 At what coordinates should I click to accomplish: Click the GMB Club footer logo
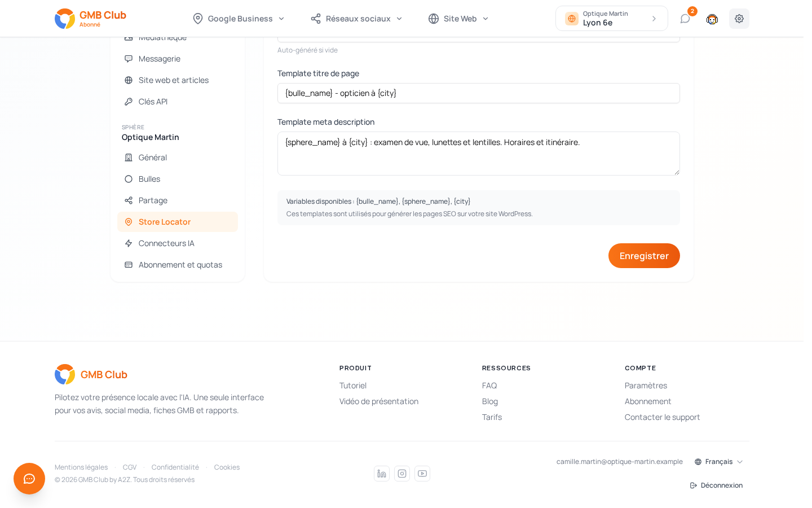click(x=91, y=374)
